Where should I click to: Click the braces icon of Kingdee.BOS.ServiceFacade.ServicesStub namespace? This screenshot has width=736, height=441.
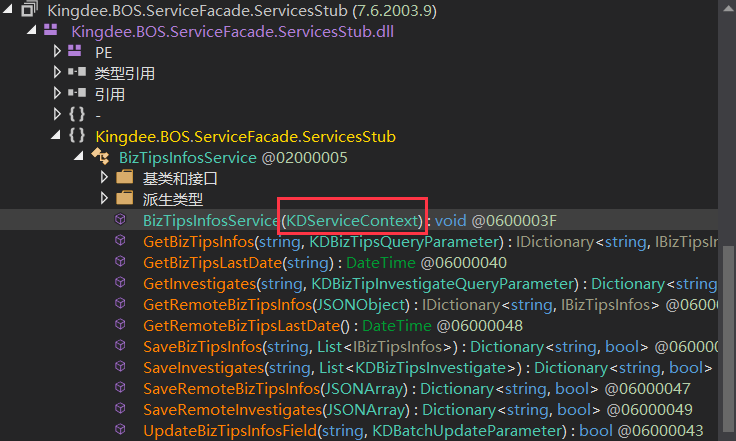coord(77,136)
